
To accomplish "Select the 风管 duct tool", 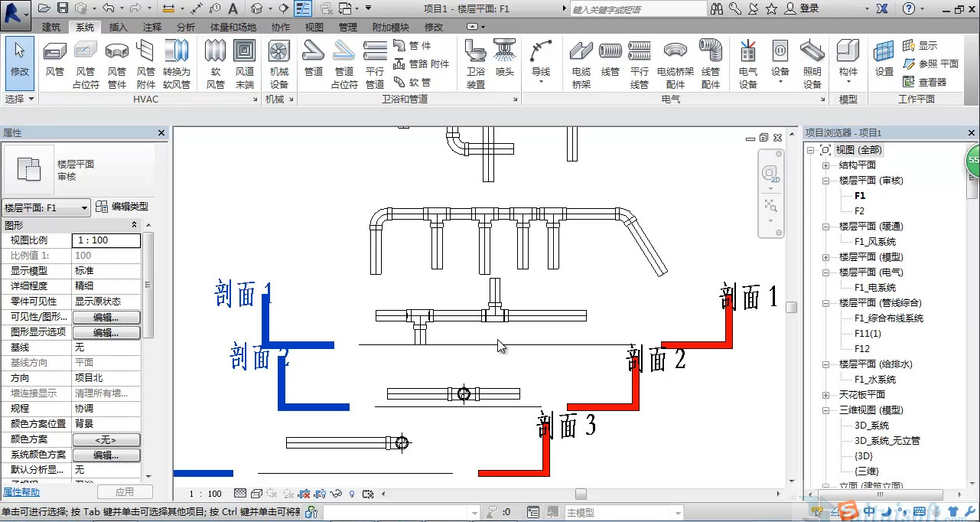I will point(55,63).
